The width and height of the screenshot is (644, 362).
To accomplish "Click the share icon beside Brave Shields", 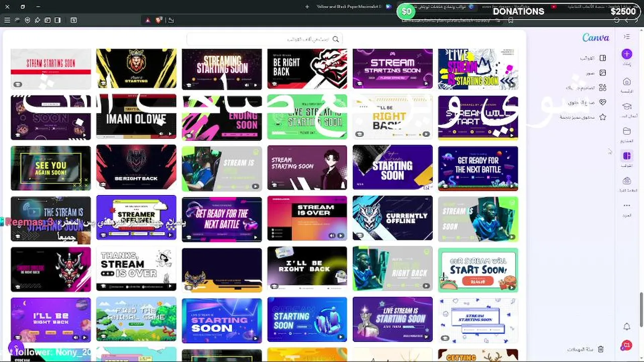I will tap(171, 20).
